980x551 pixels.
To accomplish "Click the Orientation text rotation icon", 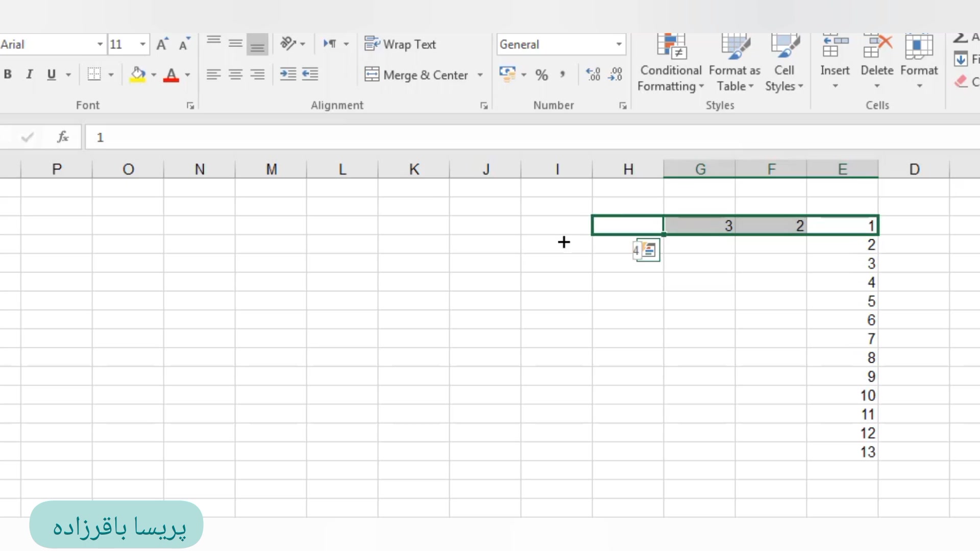I will [289, 44].
